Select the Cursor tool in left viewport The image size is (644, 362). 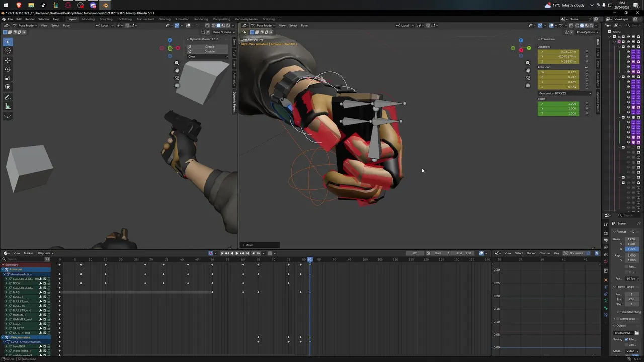click(8, 51)
